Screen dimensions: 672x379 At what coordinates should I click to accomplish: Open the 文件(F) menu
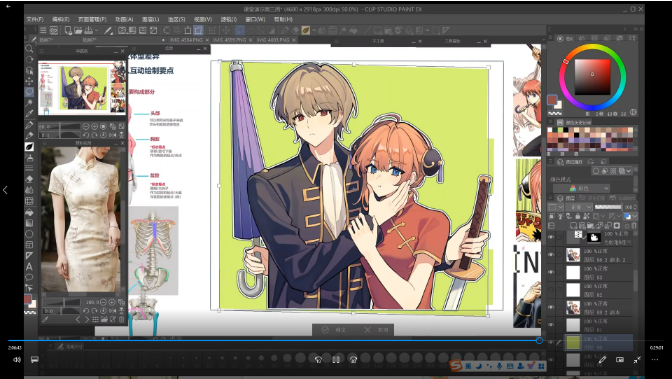tap(35, 19)
